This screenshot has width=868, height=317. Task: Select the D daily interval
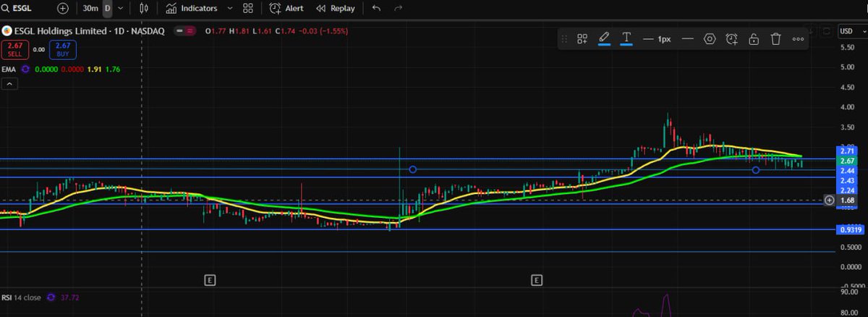point(108,9)
